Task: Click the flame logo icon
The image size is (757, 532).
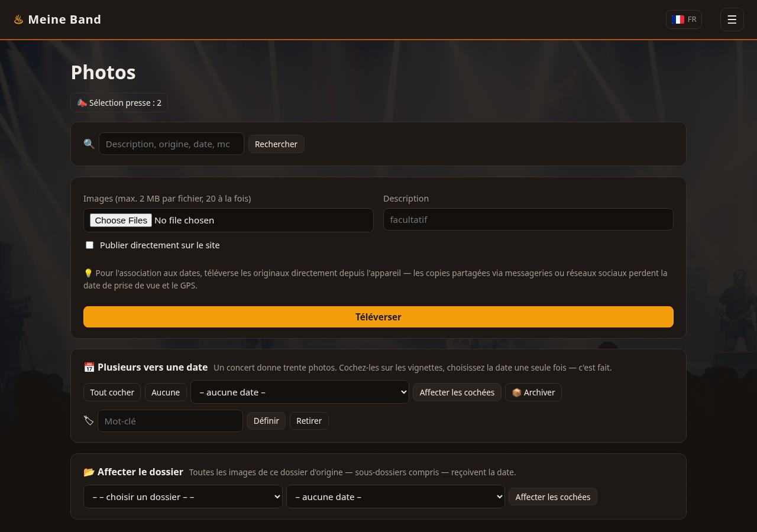Action: click(x=18, y=20)
